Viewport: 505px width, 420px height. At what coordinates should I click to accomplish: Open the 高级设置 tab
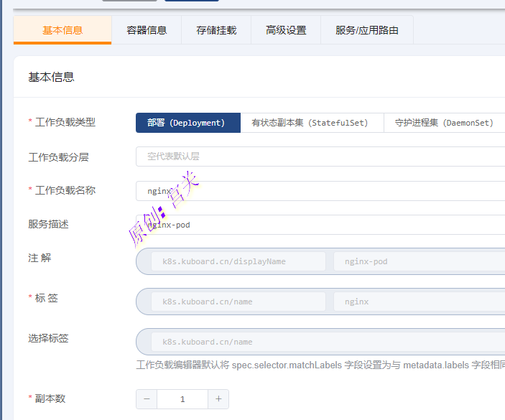point(286,30)
